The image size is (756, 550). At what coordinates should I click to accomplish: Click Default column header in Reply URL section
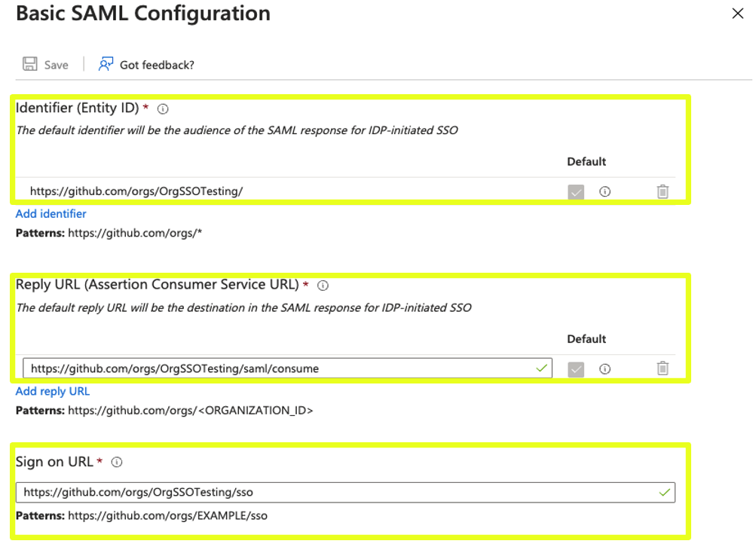point(586,339)
